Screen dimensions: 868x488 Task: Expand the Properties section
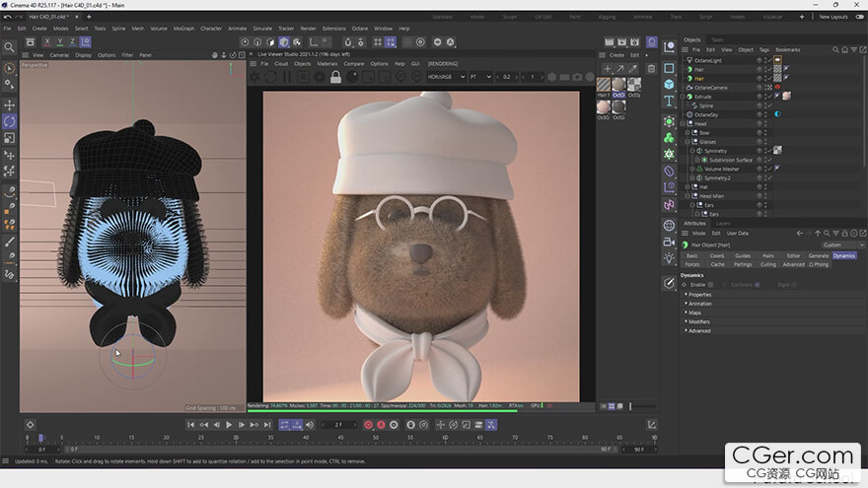[698, 295]
